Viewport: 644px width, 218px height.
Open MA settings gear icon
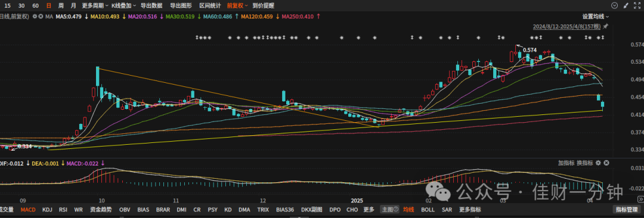click(x=35, y=17)
